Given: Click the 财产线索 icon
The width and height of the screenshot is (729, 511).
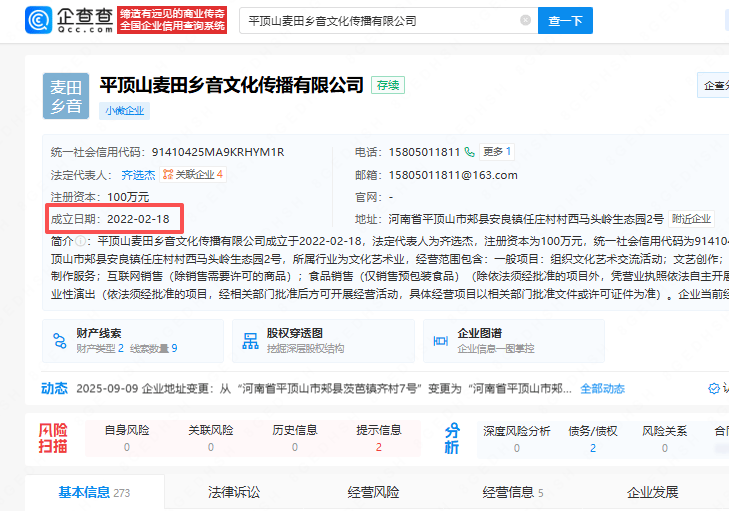Looking at the screenshot, I should click(x=60, y=340).
